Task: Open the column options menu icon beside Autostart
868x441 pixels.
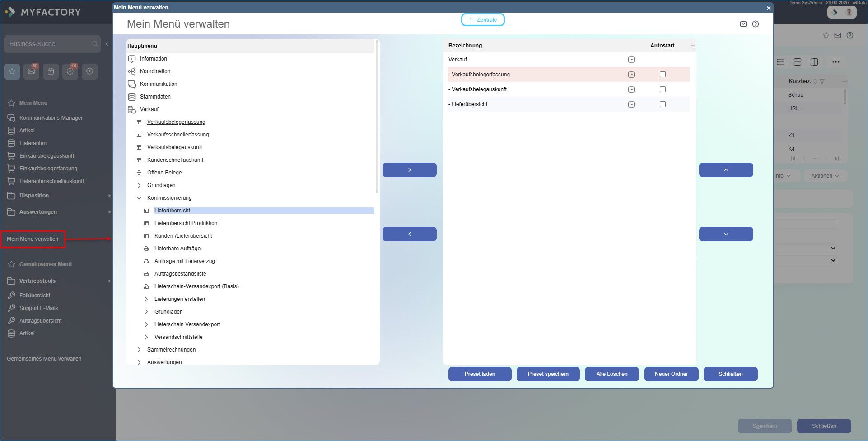Action: tap(693, 46)
